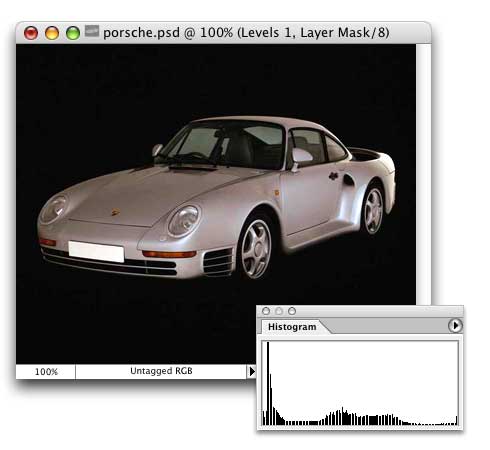
Task: Click the tall shadow spike in histogram graph
Action: (x=268, y=383)
